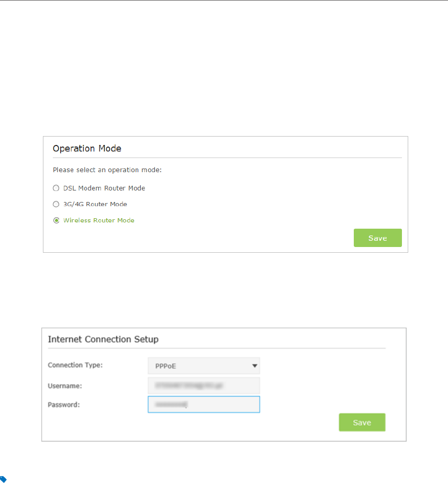Image resolution: width=448 pixels, height=483 pixels.
Task: Click the 'Password:' label
Action: (x=63, y=405)
